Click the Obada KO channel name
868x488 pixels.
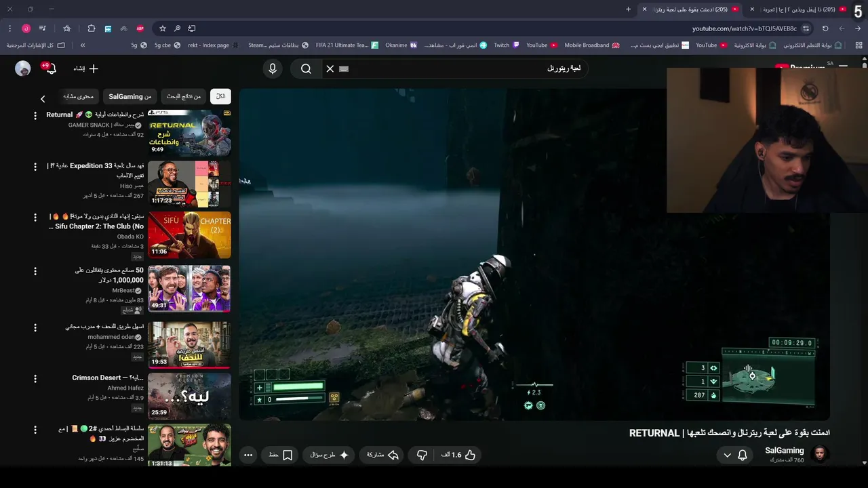point(130,237)
